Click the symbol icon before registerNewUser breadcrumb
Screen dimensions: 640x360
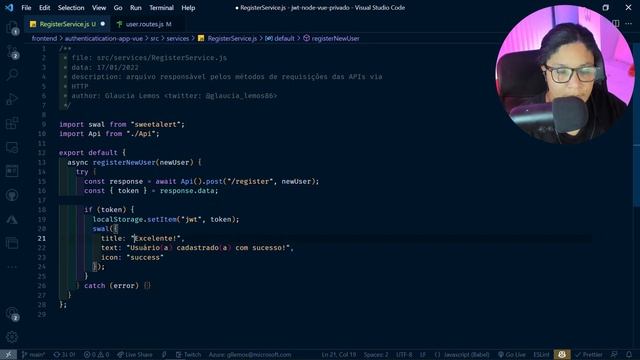pos(306,38)
